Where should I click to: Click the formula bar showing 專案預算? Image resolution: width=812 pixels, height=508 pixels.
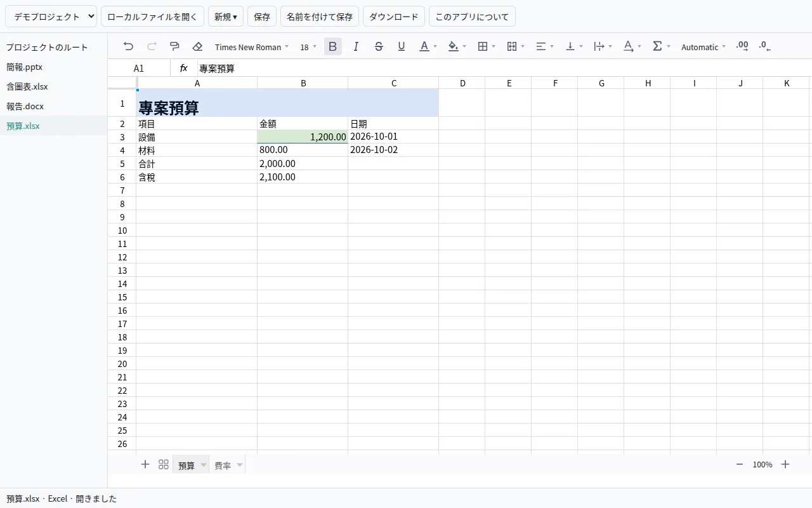click(x=504, y=68)
